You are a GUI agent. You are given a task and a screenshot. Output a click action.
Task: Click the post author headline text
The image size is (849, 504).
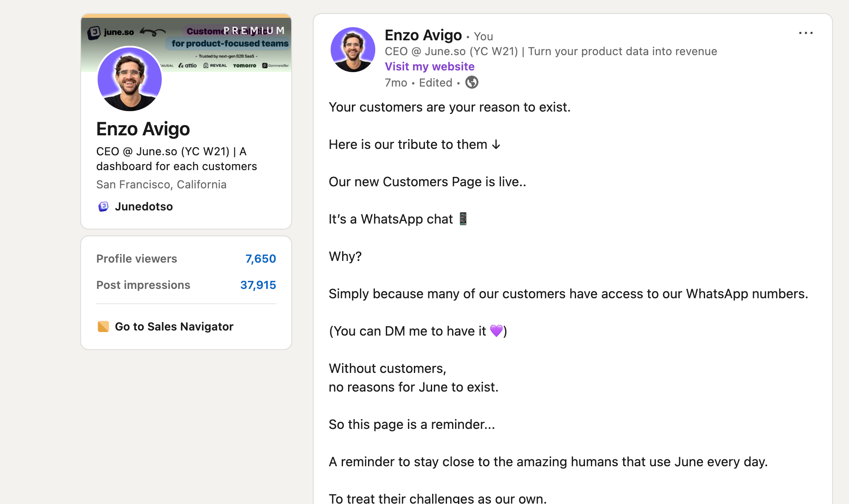[551, 51]
